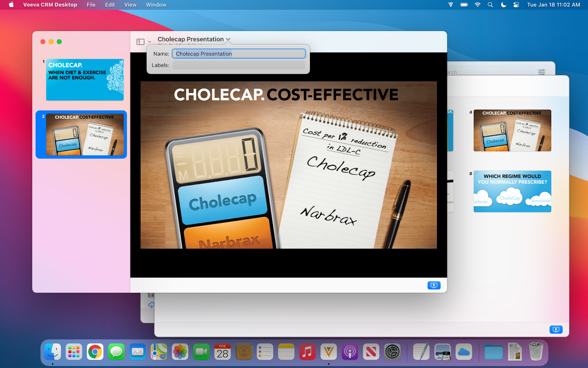Open slide 4 Cost-Effective thumbnail in the background window
The image size is (588, 368).
(x=512, y=130)
